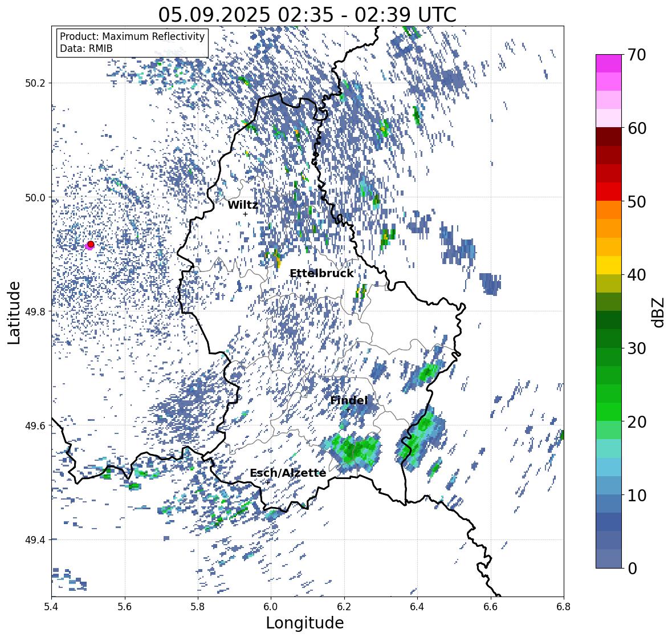Click the cross marker below Wiltz

point(245,214)
